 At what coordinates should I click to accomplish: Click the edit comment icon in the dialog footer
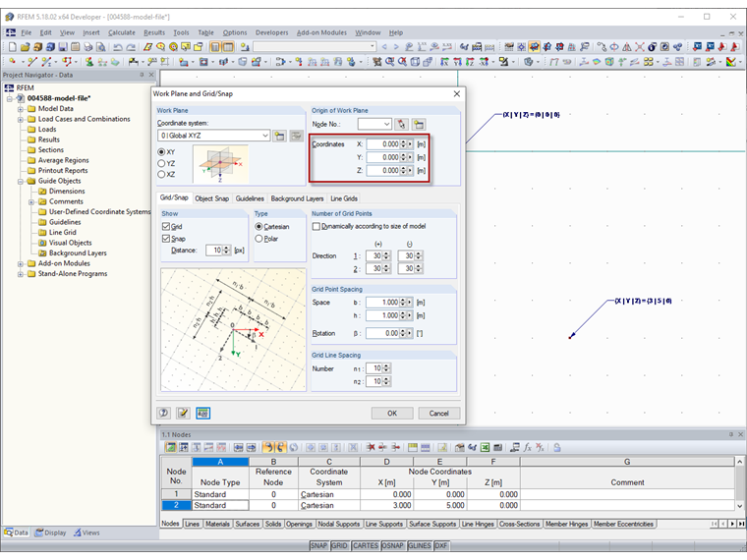[184, 414]
